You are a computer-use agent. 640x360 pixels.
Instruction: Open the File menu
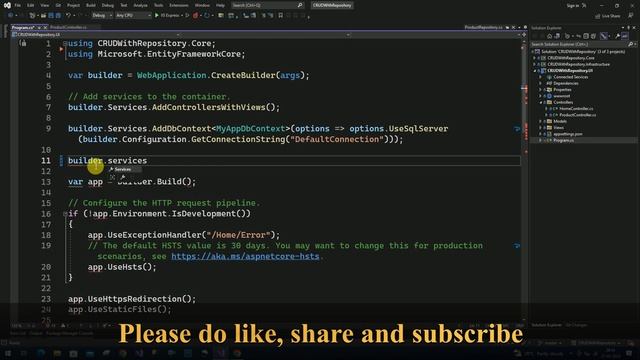(x=18, y=5)
